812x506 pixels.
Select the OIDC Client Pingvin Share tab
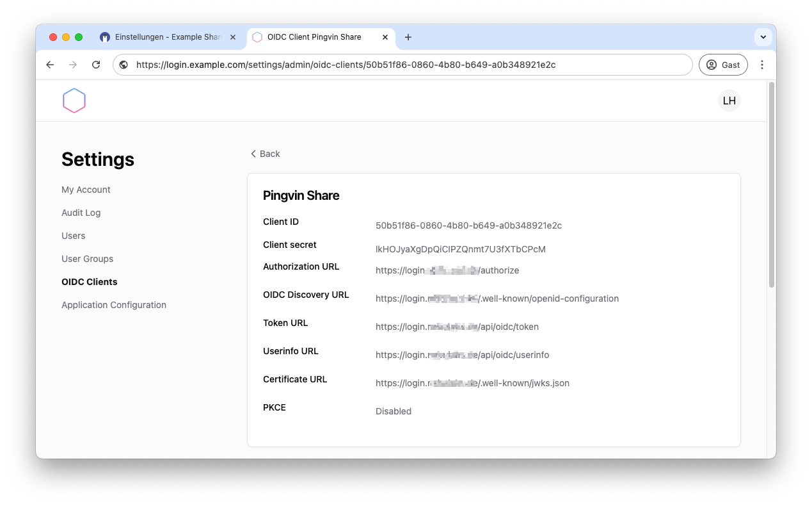(314, 37)
